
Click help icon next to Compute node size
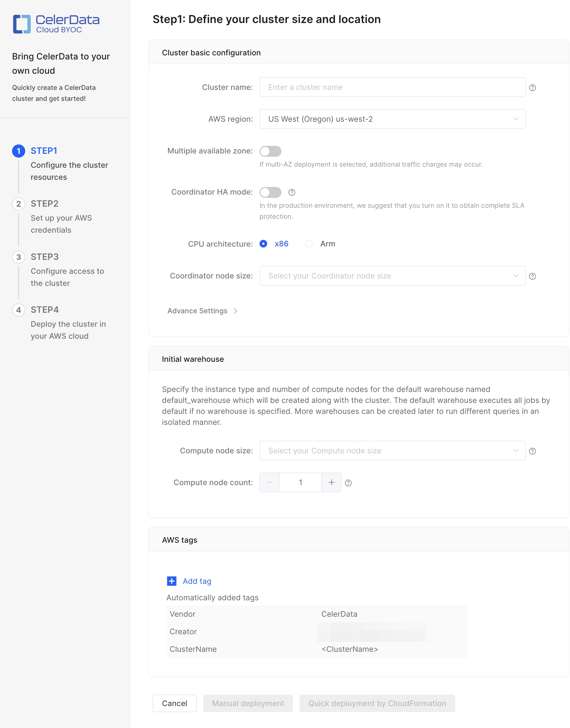[532, 451]
